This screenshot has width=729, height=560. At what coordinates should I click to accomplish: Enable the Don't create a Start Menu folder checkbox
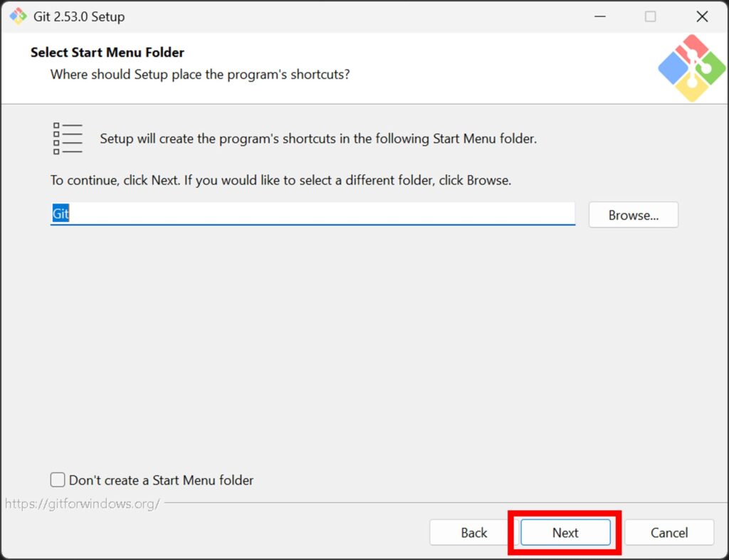58,480
